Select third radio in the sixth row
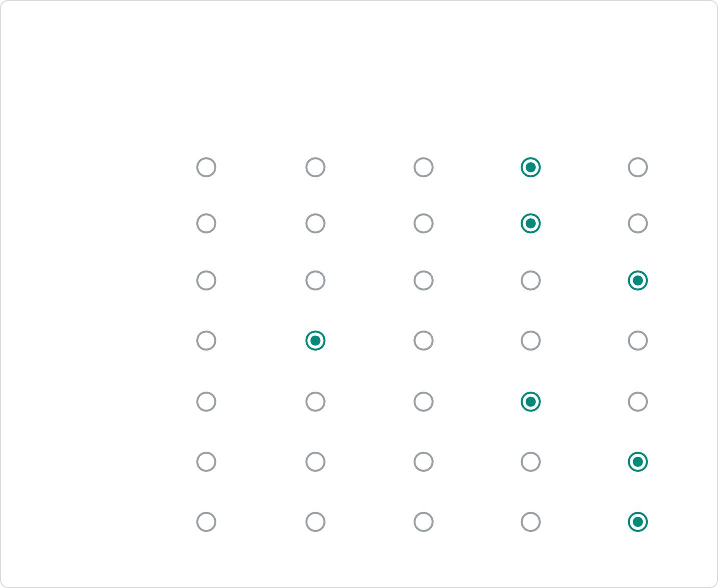Screen dimensions: 718x588 coord(423,462)
